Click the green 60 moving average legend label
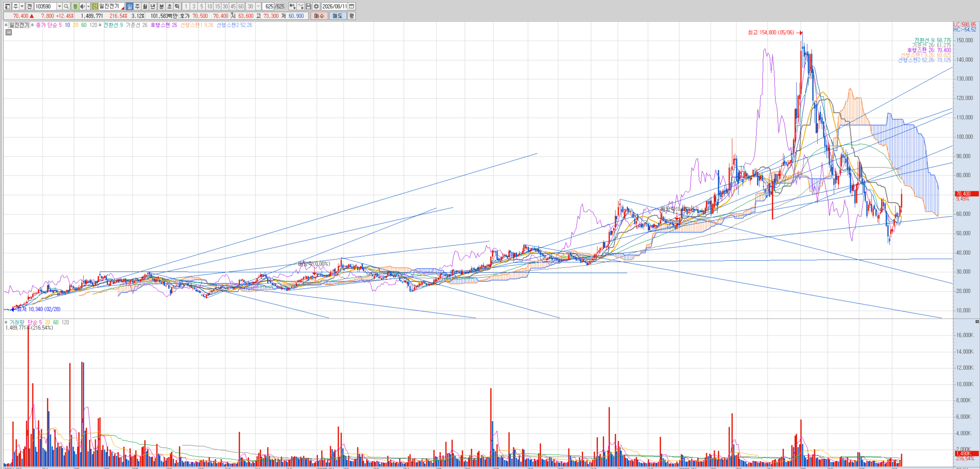The image size is (980, 469). pyautogui.click(x=84, y=25)
